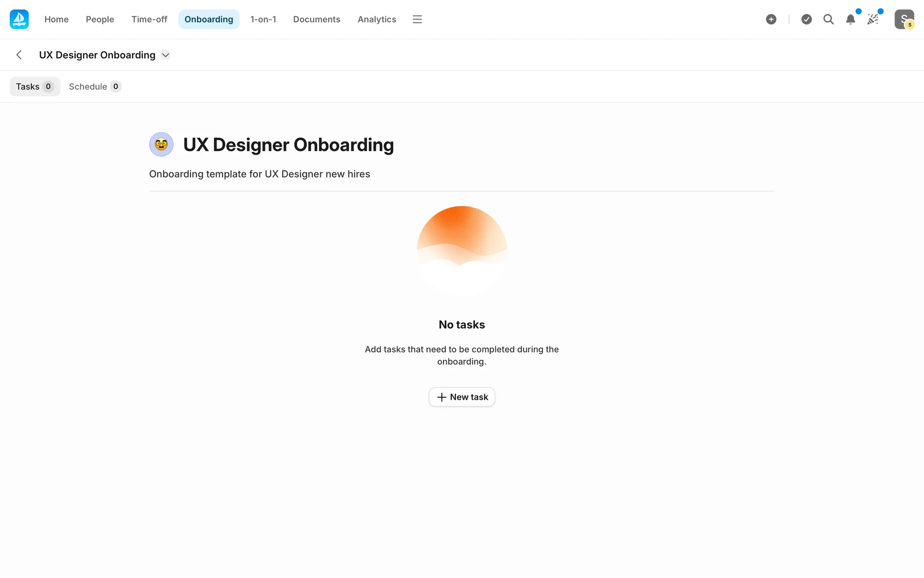Click the nerd face emoji template icon
Viewport: 924px width, 578px height.
click(x=161, y=144)
